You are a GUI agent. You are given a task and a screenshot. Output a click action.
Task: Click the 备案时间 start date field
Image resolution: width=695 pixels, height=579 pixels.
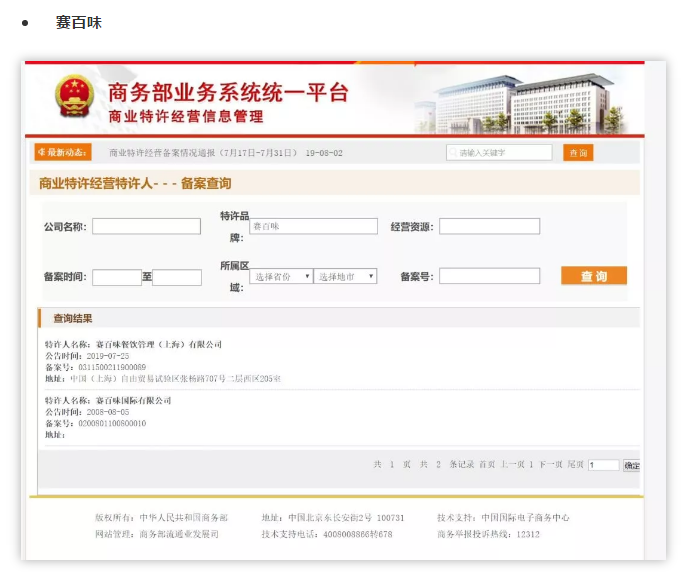[x=117, y=278]
